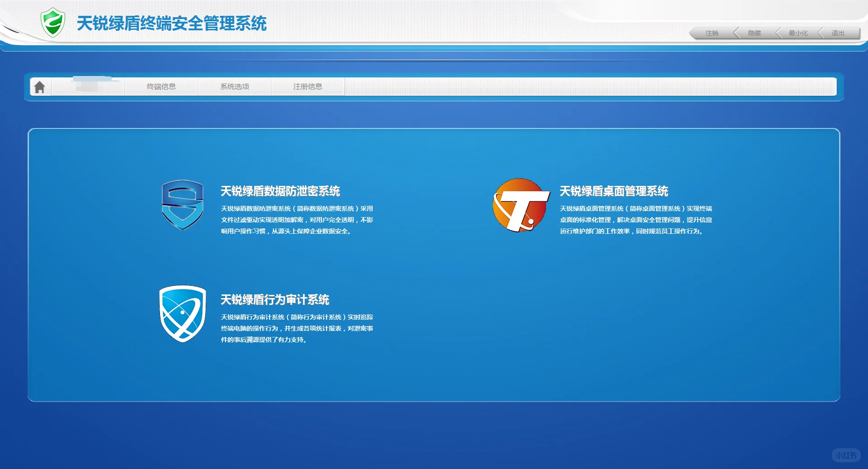Click the data leak prevention description text
This screenshot has height=469, width=868.
click(297, 220)
